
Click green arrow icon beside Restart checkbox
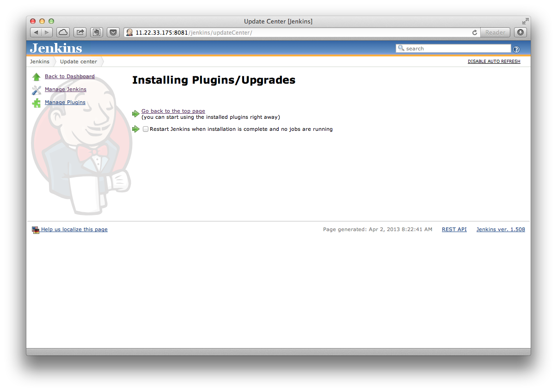pos(135,129)
